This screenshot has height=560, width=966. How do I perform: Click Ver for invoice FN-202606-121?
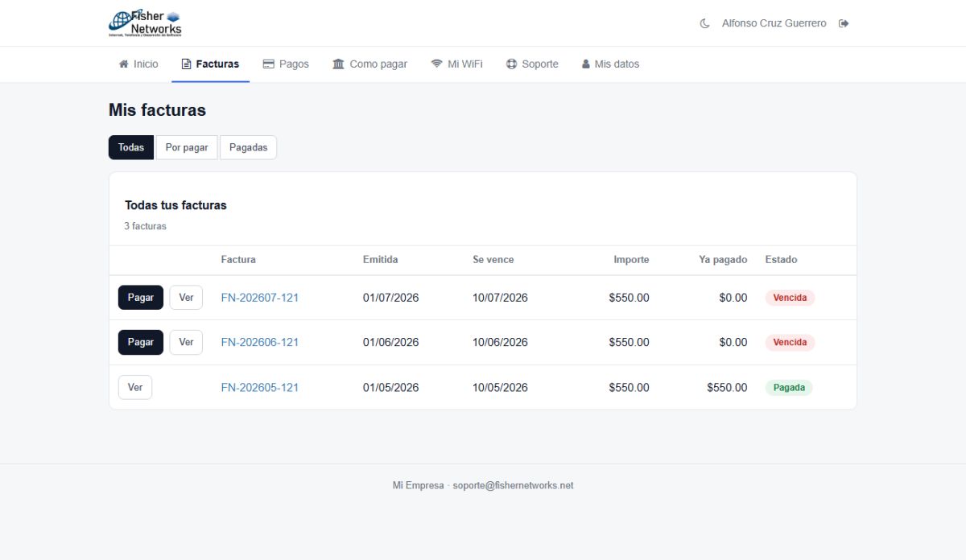186,342
